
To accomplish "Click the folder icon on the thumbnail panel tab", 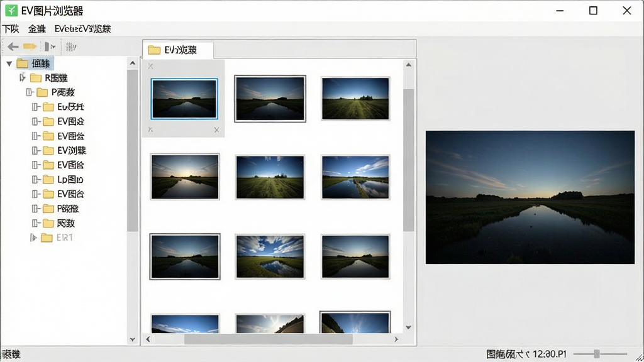I will 154,50.
